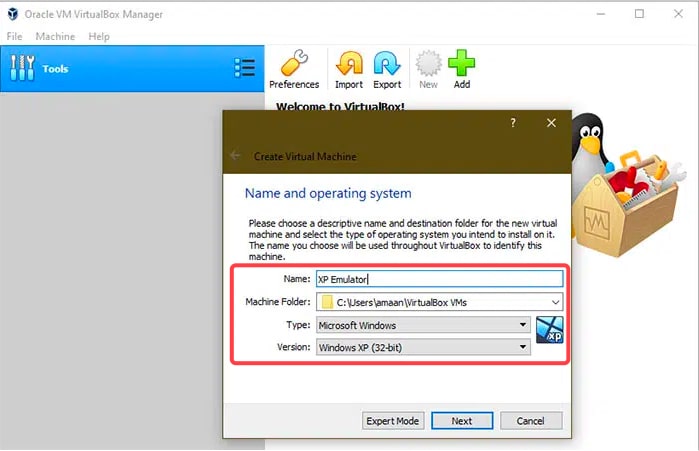Open the Version dropdown showing Windows XP
The image size is (699, 451).
pos(423,347)
